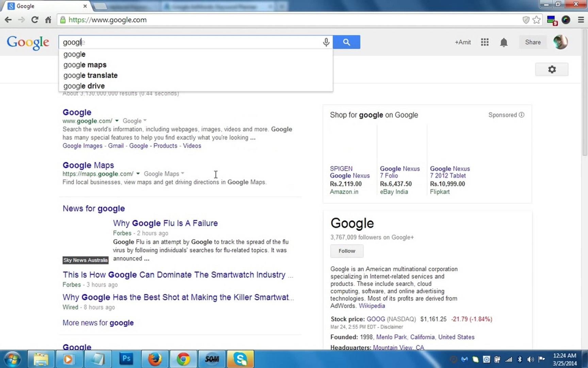This screenshot has width=588, height=368.
Task: Click the Sky News Australia news thumbnail
Action: (85, 241)
